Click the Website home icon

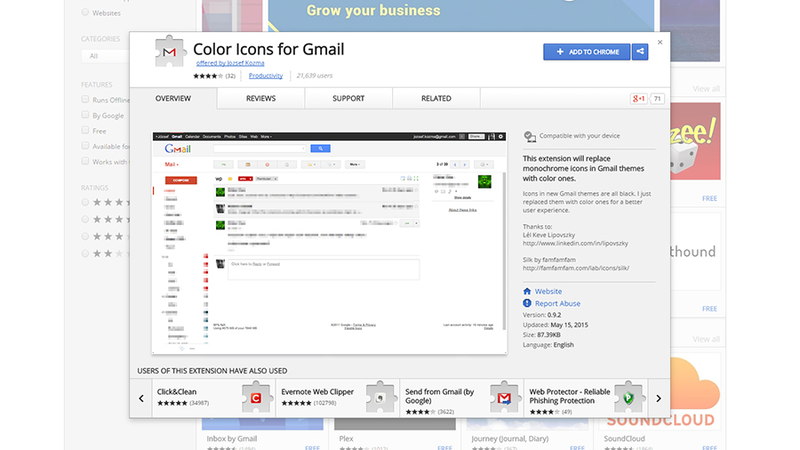(x=527, y=291)
